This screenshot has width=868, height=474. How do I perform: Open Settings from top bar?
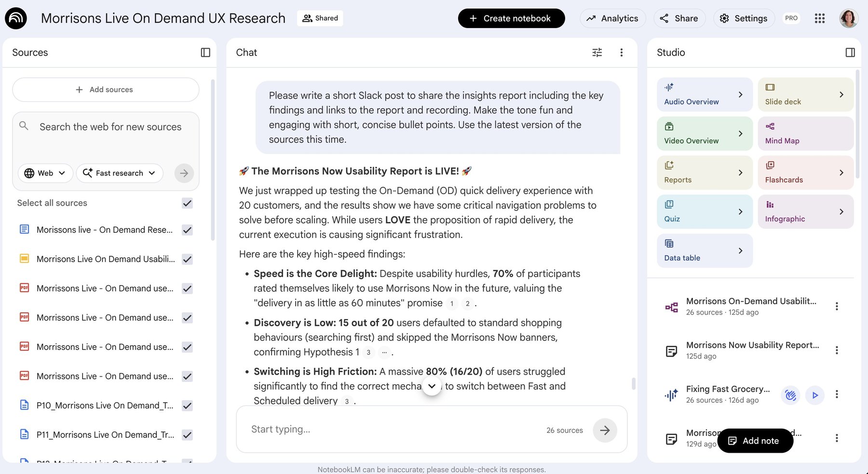pos(744,18)
